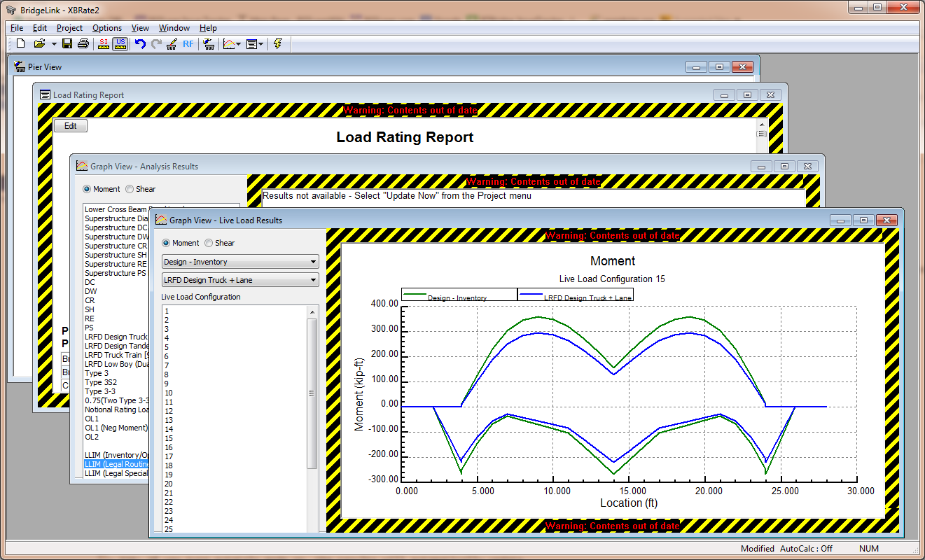The width and height of the screenshot is (925, 560).
Task: Select Moment radio button in Live Load Results
Action: 167,243
